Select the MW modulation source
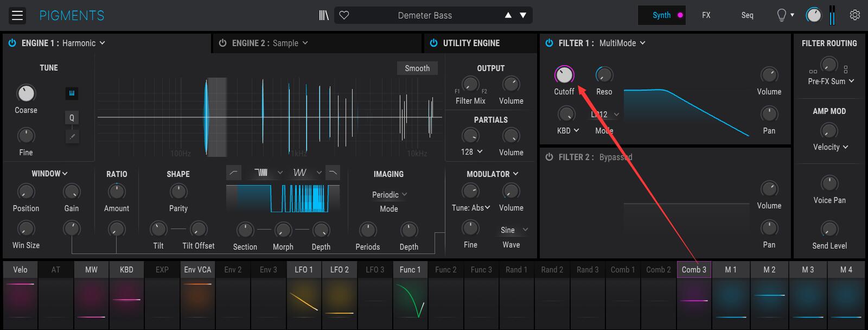The width and height of the screenshot is (868, 330). 91,270
